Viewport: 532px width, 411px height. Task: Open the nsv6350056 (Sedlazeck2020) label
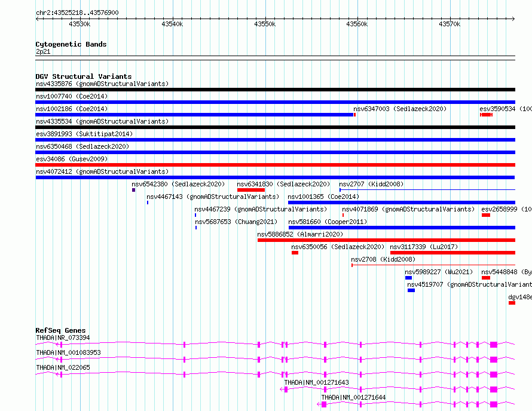(x=338, y=247)
